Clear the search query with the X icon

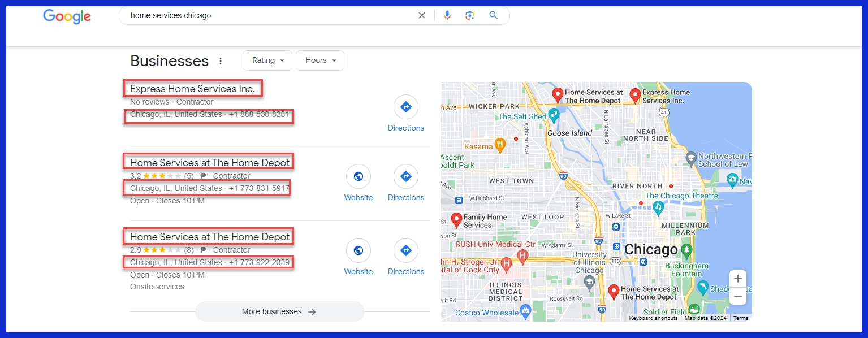point(421,15)
